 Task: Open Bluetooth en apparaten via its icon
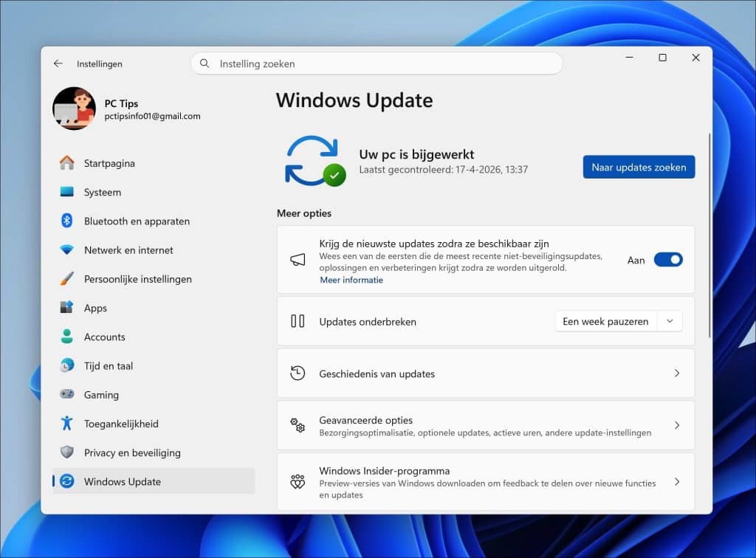(x=66, y=221)
